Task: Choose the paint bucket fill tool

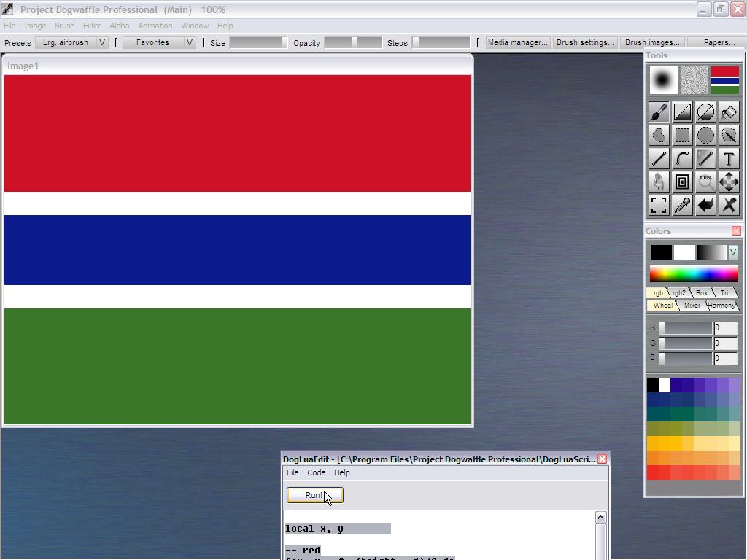Action: (729, 112)
